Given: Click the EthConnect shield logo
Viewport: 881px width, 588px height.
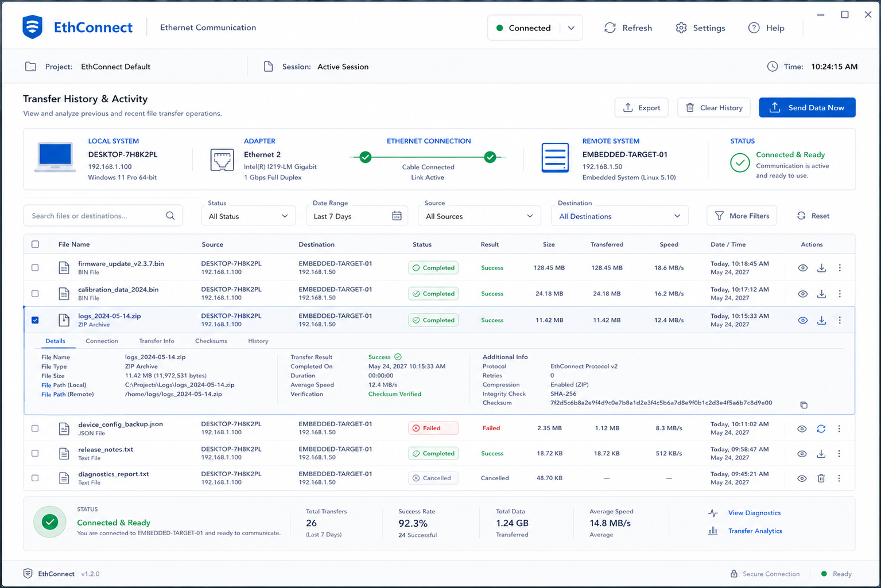Looking at the screenshot, I should [33, 27].
